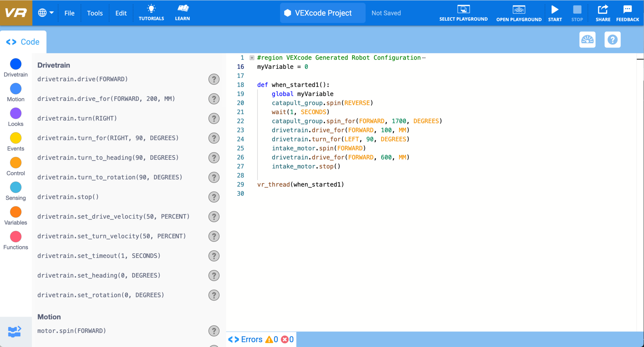Open the Motion commands category
The height and width of the screenshot is (347, 644).
(x=15, y=89)
